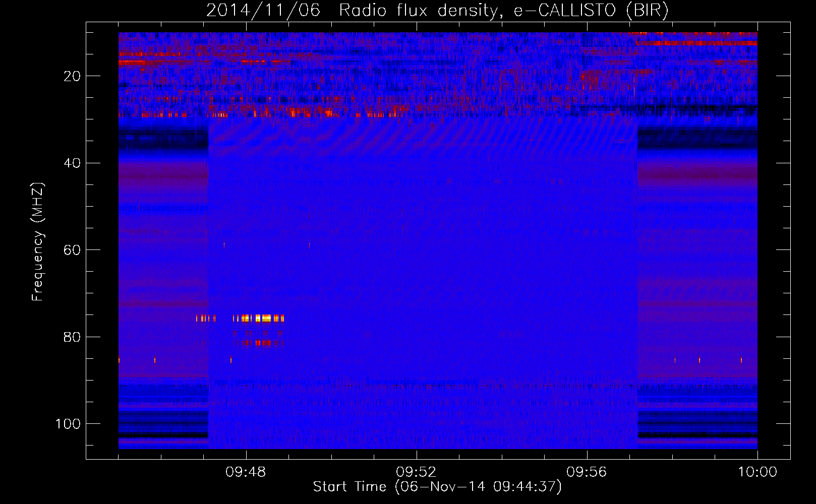Click the 100 frequency tick label
Viewport: 816px width, 504px height.
coord(68,424)
